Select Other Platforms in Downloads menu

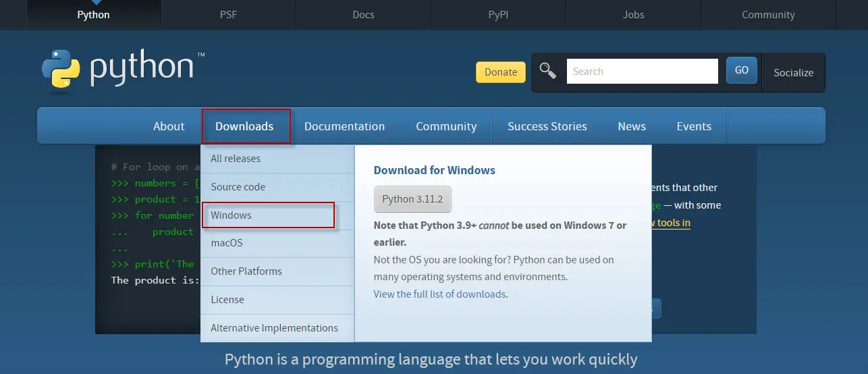click(x=277, y=271)
